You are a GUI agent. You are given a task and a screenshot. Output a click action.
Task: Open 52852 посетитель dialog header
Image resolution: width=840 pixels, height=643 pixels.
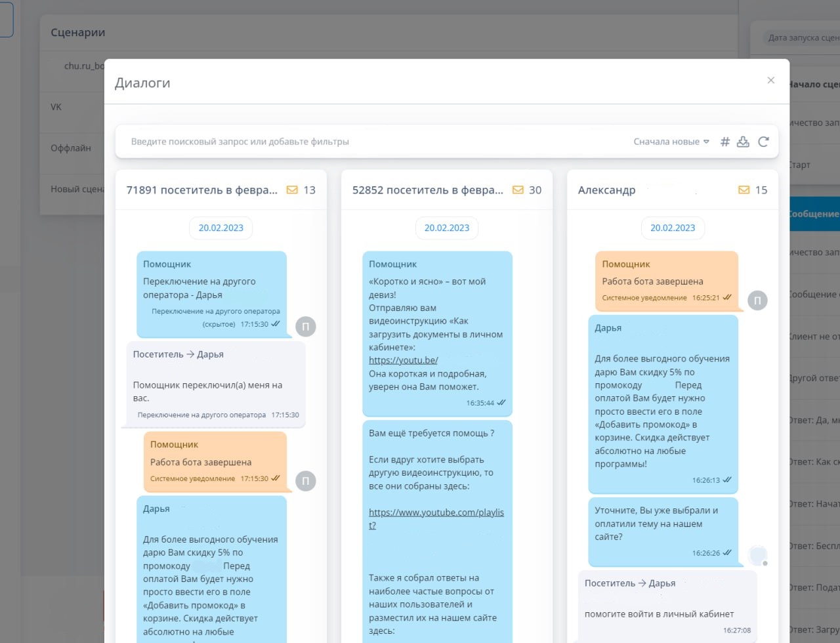[428, 190]
